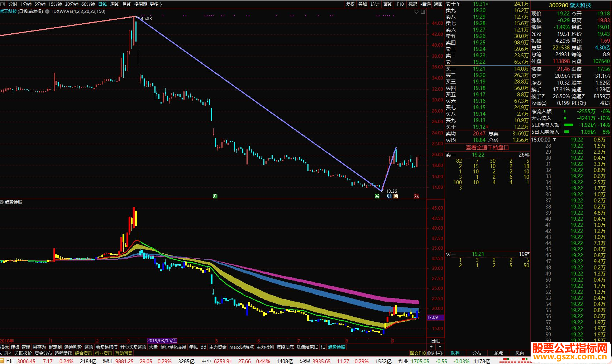Screen dimensions: 612x364
Task: Open 逐笔委托 tab
Action: click(63, 353)
